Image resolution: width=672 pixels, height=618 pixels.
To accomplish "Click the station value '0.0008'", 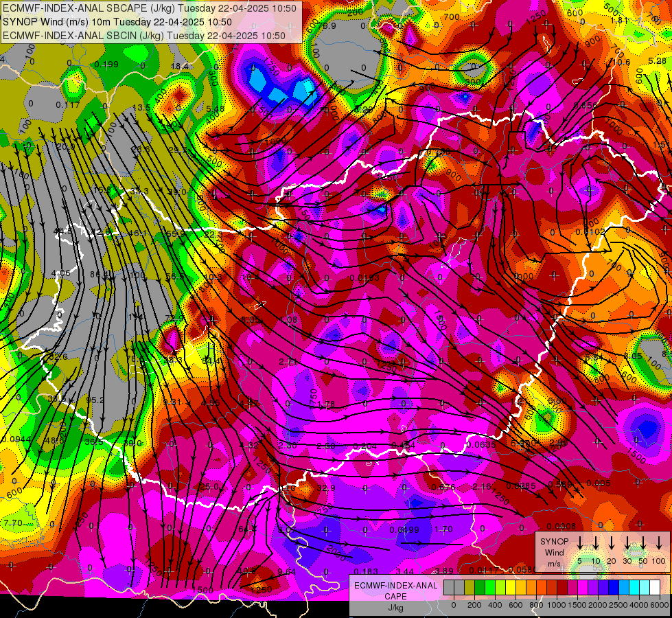I will [561, 526].
